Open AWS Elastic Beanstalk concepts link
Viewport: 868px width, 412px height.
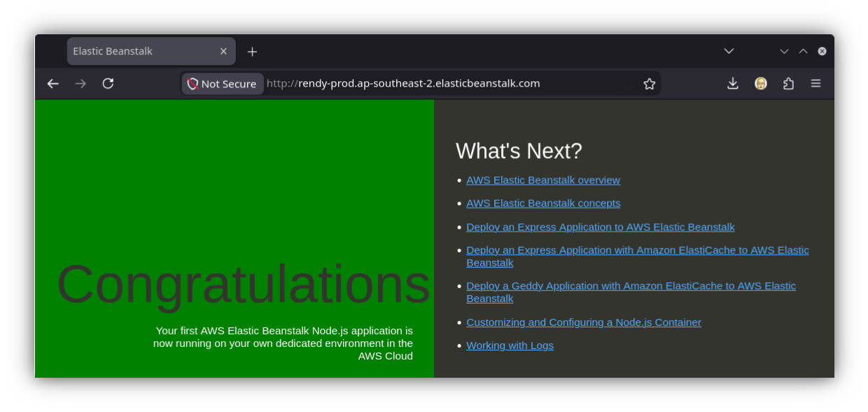tap(543, 204)
